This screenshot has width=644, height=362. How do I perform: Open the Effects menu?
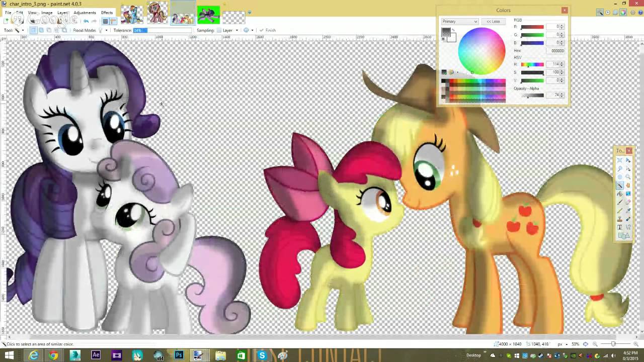tap(107, 13)
